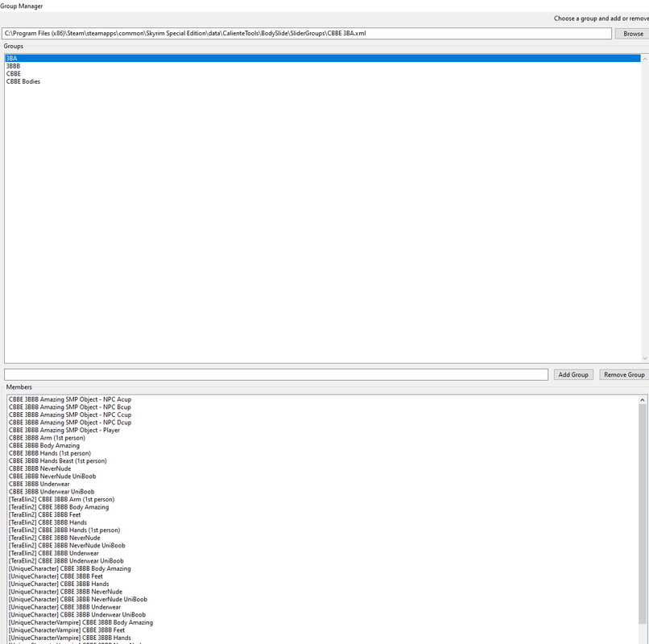This screenshot has height=644, width=649.
Task: Click the Browse button
Action: pos(632,34)
